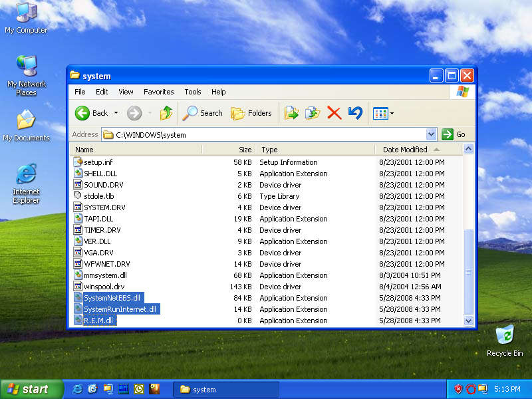The image size is (532, 399).
Task: Launch Internet Explorer from Quick Launch
Action: click(77, 389)
